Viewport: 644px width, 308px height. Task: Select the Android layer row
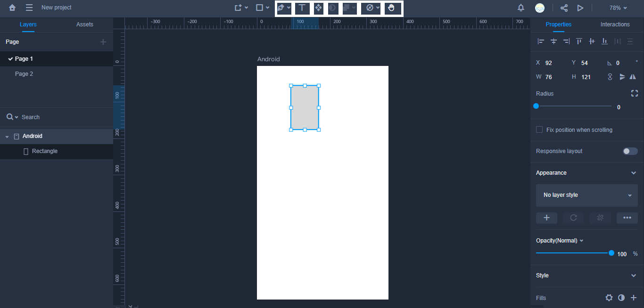[57, 136]
